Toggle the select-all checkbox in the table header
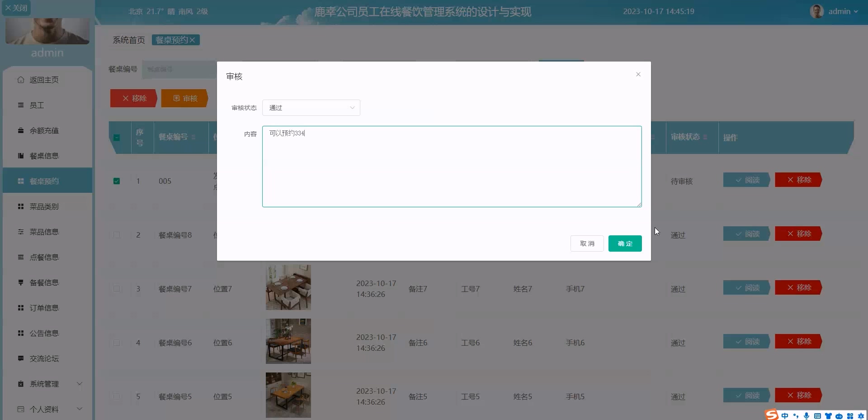868x420 pixels. tap(117, 138)
